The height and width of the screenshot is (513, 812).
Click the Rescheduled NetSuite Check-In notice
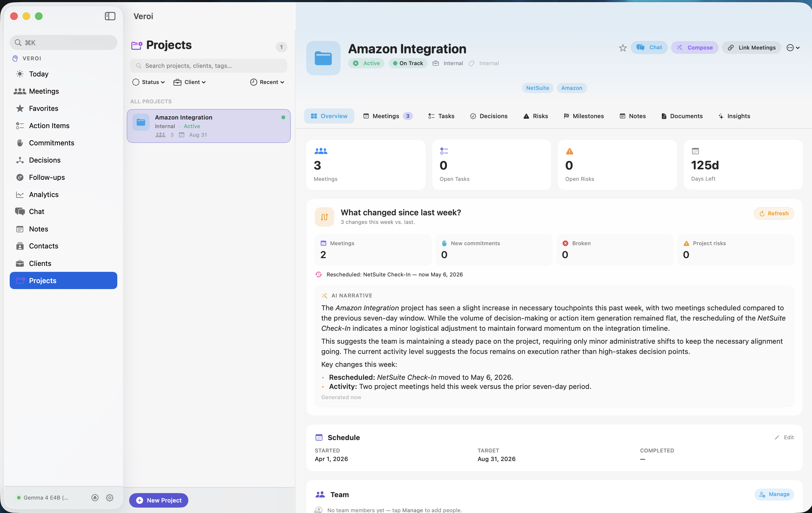click(389, 275)
